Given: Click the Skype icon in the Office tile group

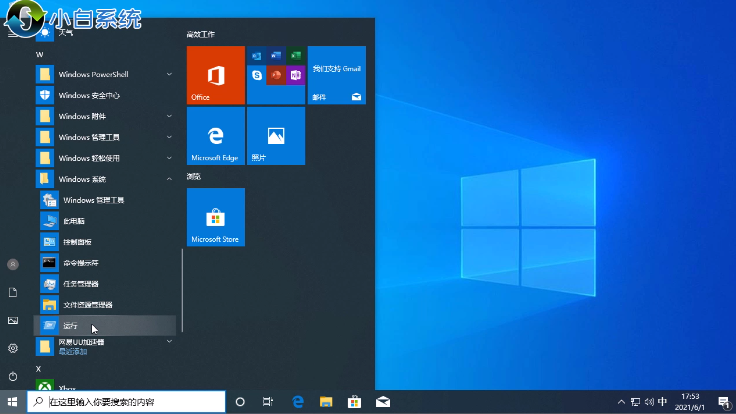Looking at the screenshot, I should (x=257, y=75).
